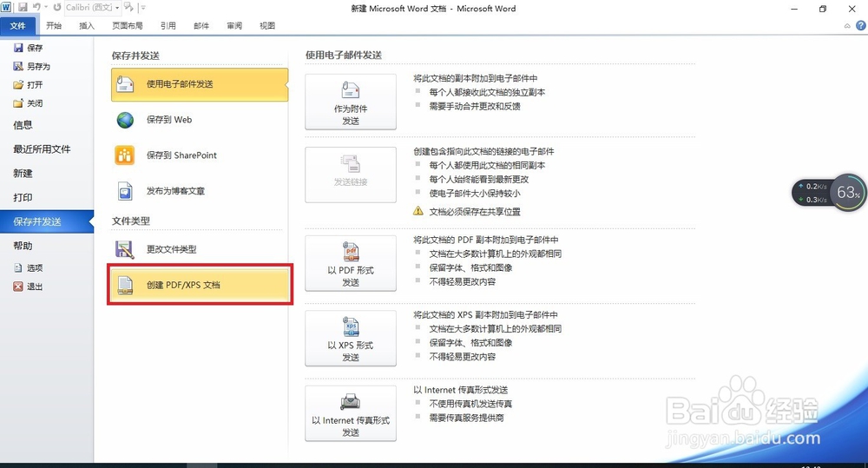868x468 pixels.
Task: Click the 63% network speed widget
Action: click(x=829, y=192)
